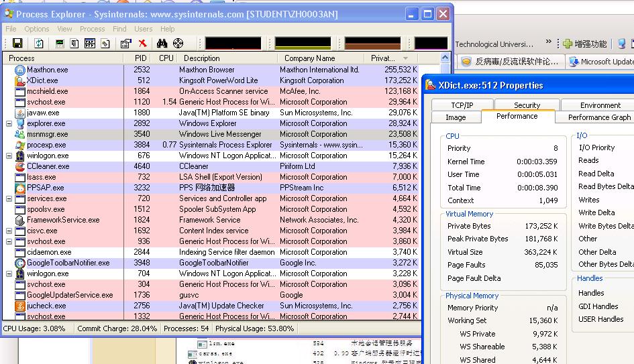Click the Refresh Now toolbar icon

coord(39,44)
